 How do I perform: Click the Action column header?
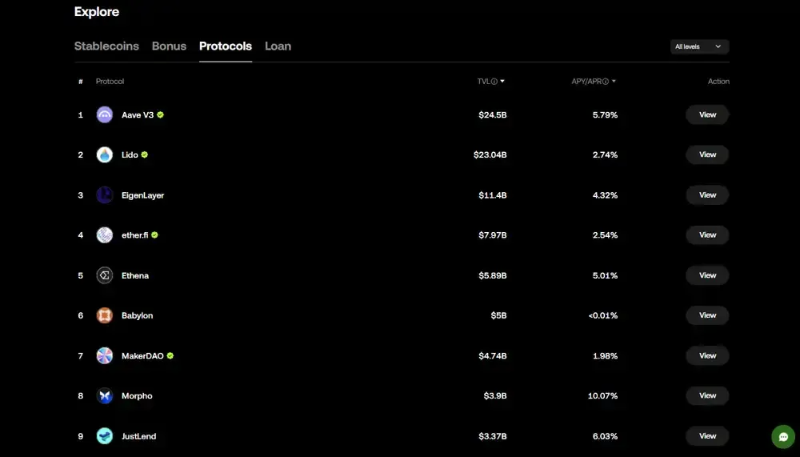click(718, 81)
